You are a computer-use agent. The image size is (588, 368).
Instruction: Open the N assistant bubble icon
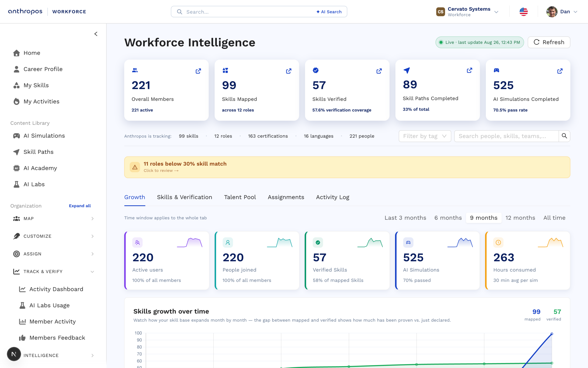tap(14, 354)
